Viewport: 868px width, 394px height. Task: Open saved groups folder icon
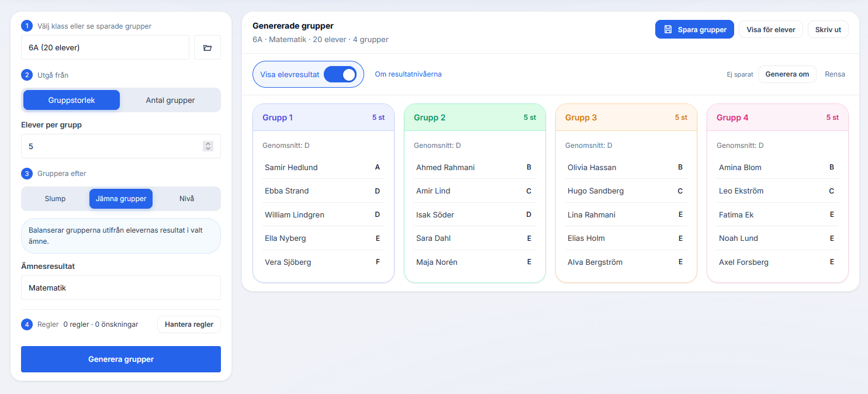pos(208,47)
